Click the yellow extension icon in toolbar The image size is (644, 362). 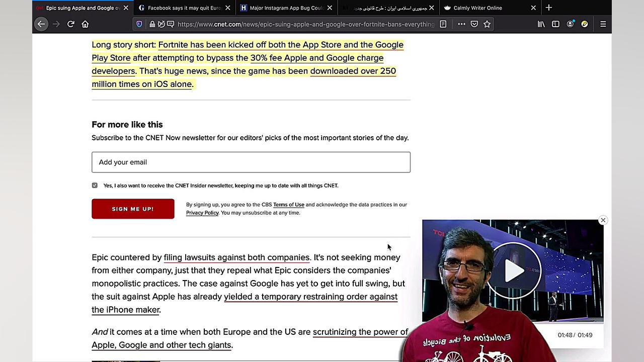click(585, 24)
